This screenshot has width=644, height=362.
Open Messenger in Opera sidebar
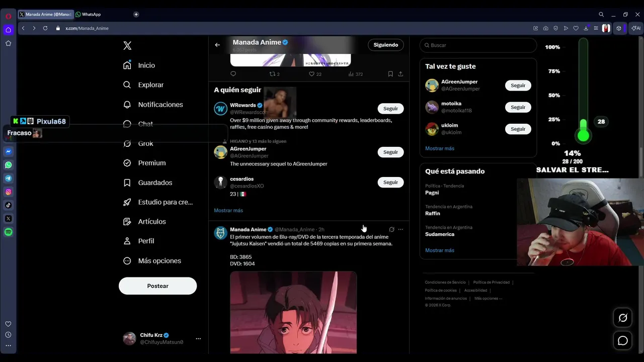click(9, 151)
